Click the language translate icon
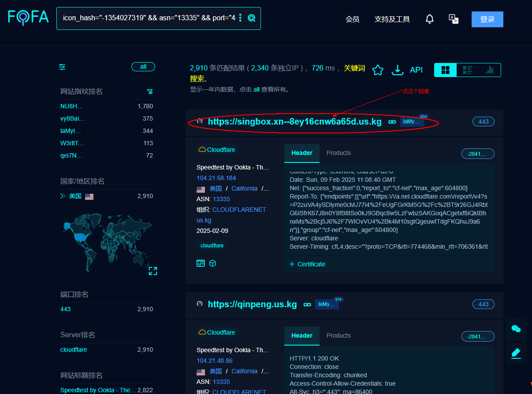The width and height of the screenshot is (532, 394). [454, 19]
